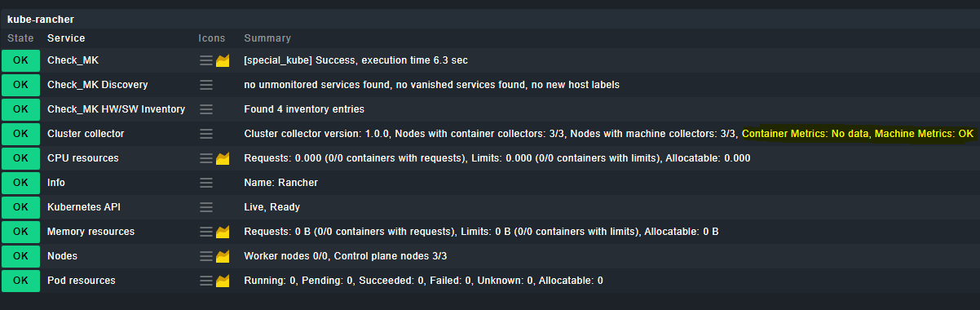The image size is (980, 310).
Task: Open action menu for Info service
Action: (206, 183)
